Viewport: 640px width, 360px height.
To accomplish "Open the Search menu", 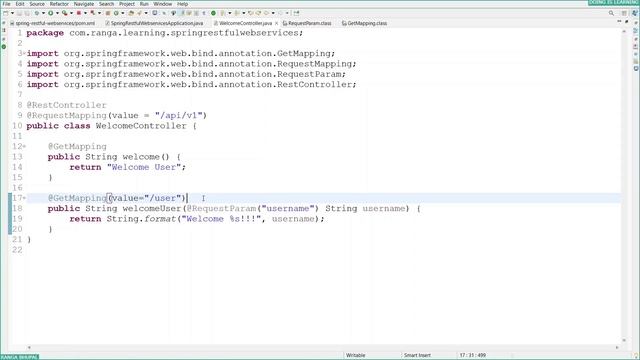I will click(107, 4).
